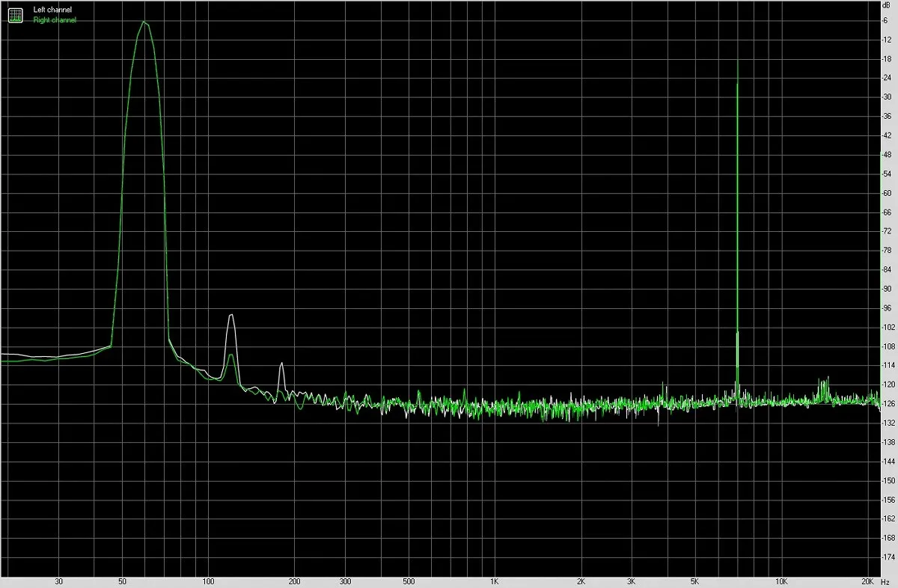Click the -66 dB scale label
The width and height of the screenshot is (898, 588).
point(886,212)
